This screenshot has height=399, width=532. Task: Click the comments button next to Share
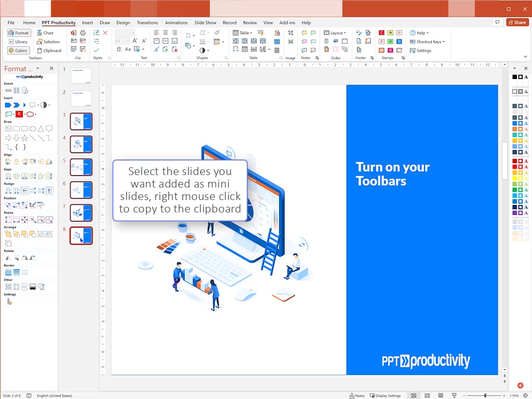tap(497, 22)
